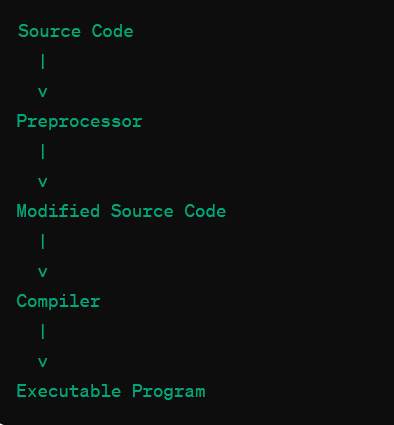Click the "v" arrowhead just above "Compiler"
The height and width of the screenshot is (425, 394).
click(x=43, y=272)
